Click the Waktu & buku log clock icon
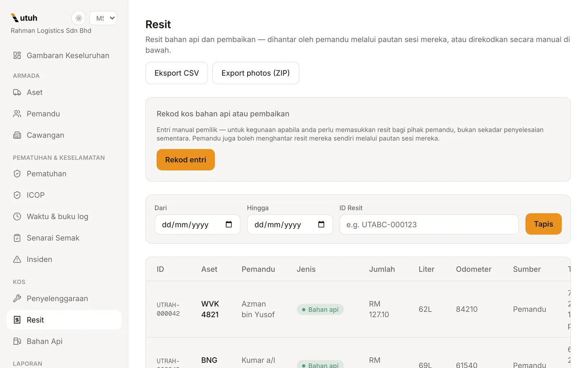This screenshot has height=368, width=588. [x=17, y=217]
